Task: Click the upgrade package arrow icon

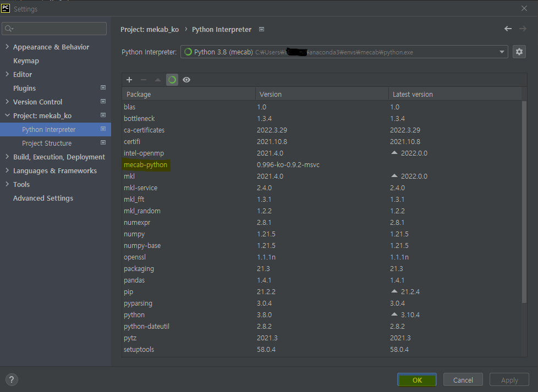Action: click(157, 80)
